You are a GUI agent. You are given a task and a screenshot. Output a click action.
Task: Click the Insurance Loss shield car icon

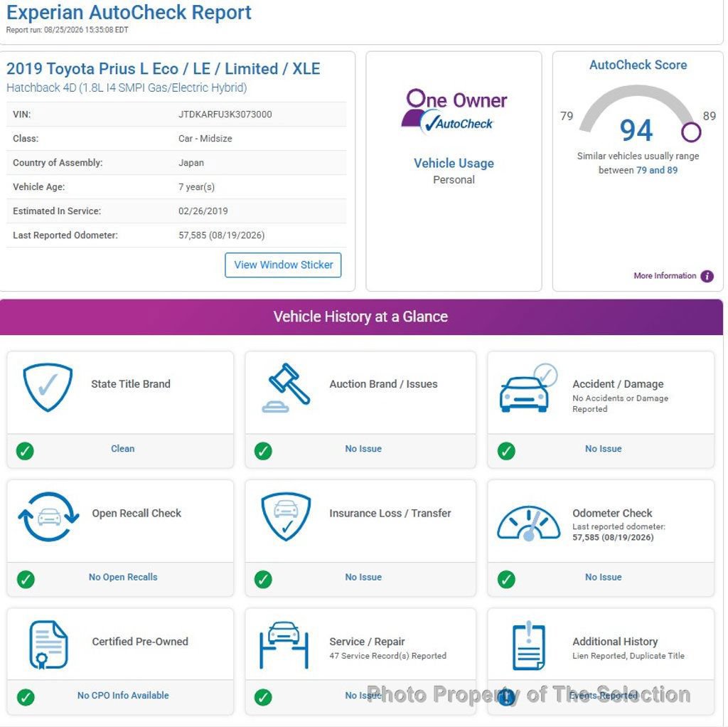(286, 516)
